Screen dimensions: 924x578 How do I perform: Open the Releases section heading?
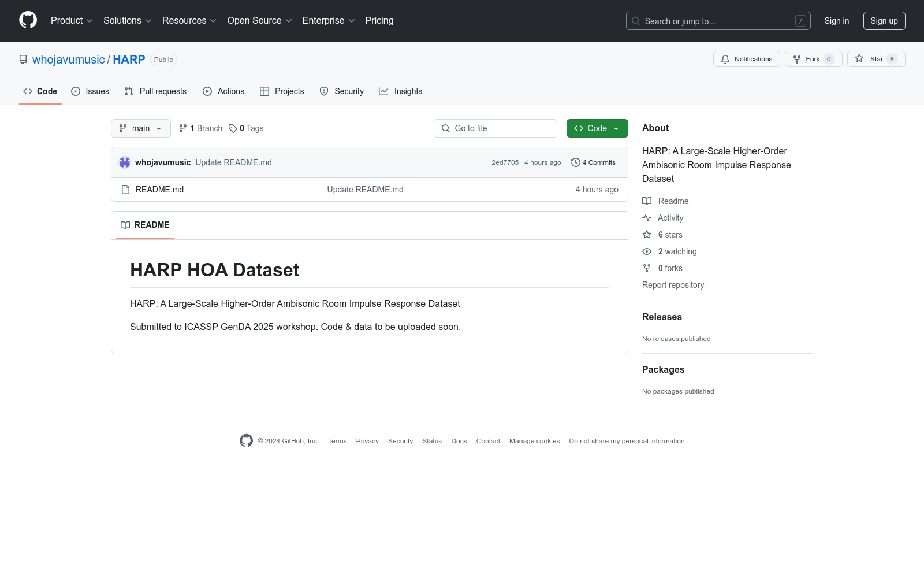tap(662, 317)
